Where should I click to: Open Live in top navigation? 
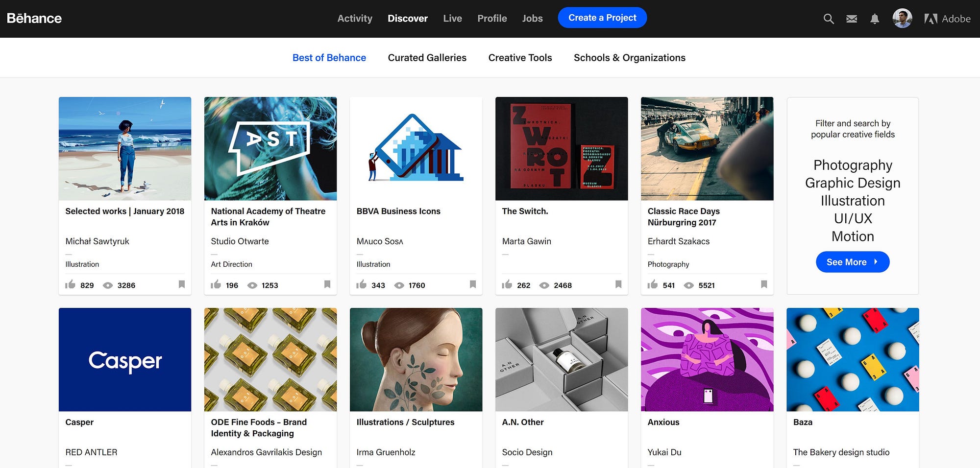click(x=452, y=19)
